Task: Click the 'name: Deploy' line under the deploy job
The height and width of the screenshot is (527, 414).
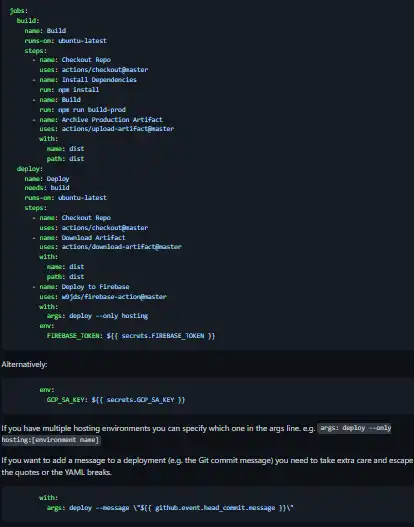Action: [x=47, y=179]
